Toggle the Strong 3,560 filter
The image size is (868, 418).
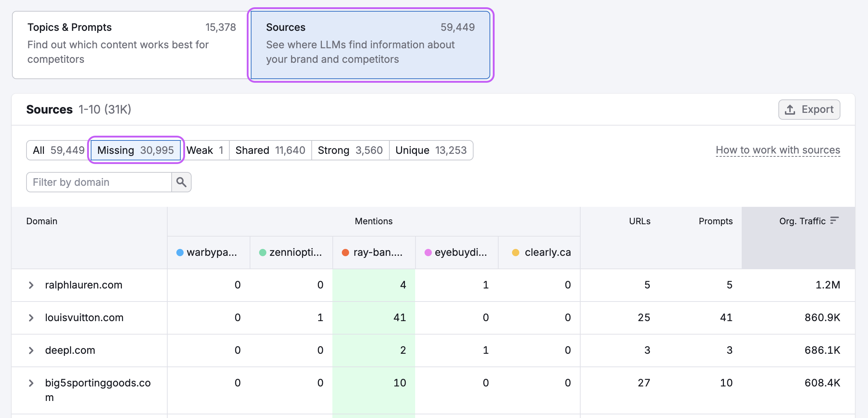pos(350,150)
